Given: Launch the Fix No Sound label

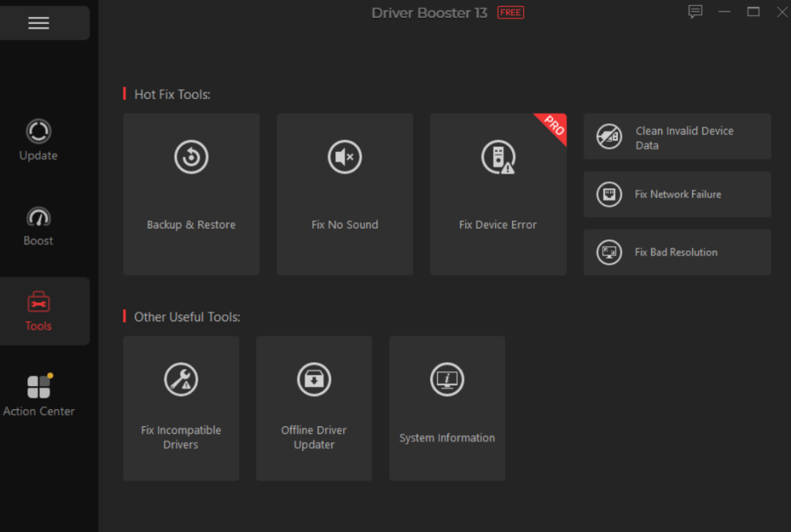Looking at the screenshot, I should [345, 225].
